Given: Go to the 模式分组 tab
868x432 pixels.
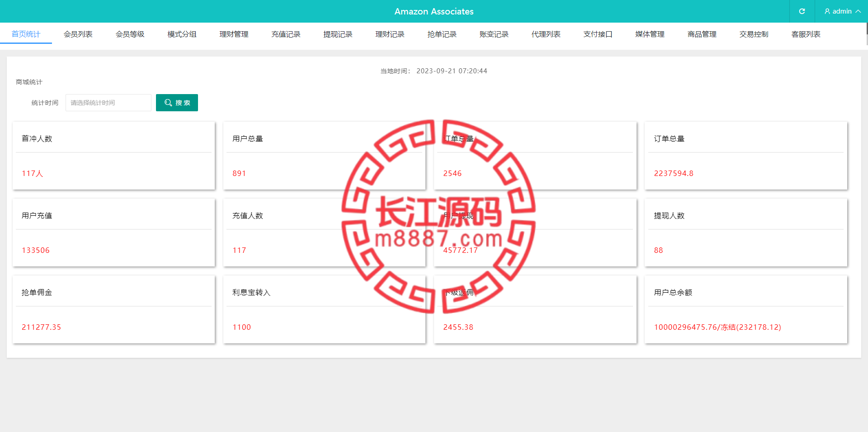Looking at the screenshot, I should coord(182,34).
